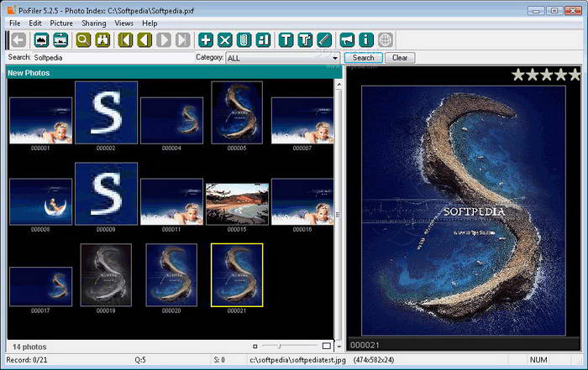This screenshot has width=588, height=370.
Task: Go to the first record arrow icon
Action: click(x=126, y=39)
